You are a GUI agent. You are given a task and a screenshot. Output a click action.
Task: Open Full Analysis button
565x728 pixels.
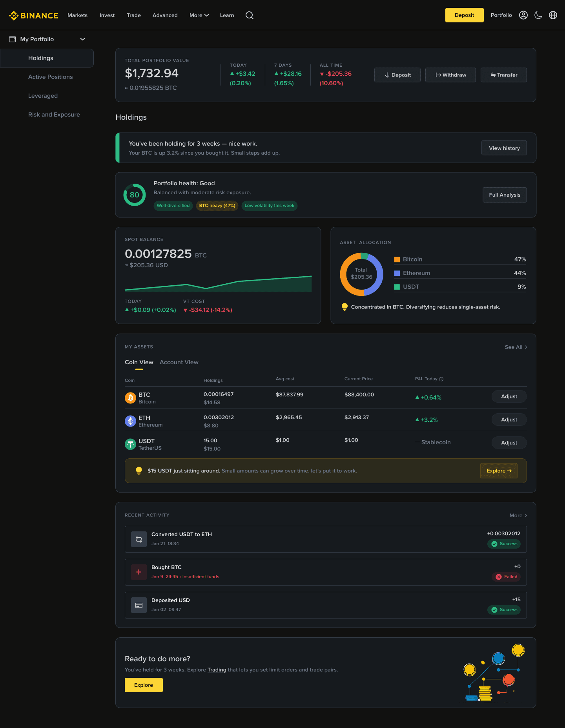[505, 195]
